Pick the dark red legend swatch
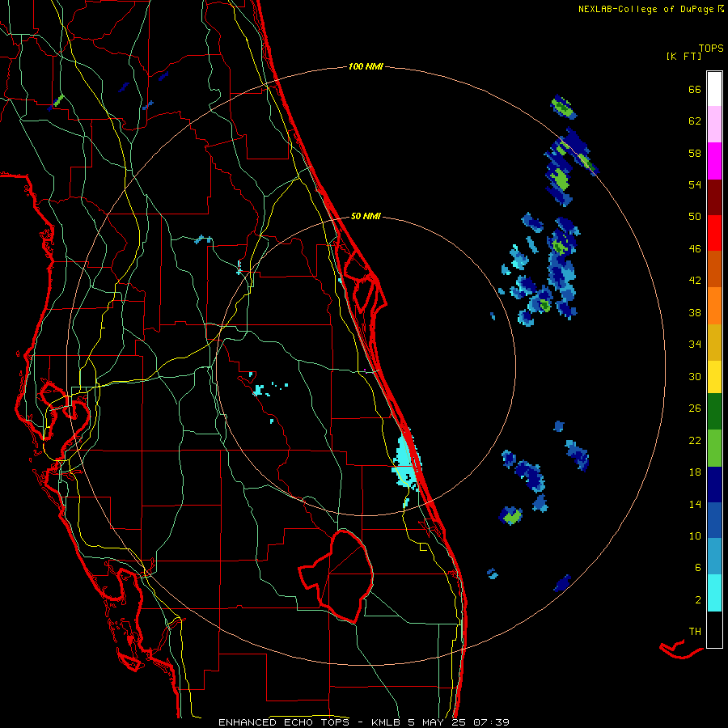Viewport: 728px width, 728px height. pos(714,197)
